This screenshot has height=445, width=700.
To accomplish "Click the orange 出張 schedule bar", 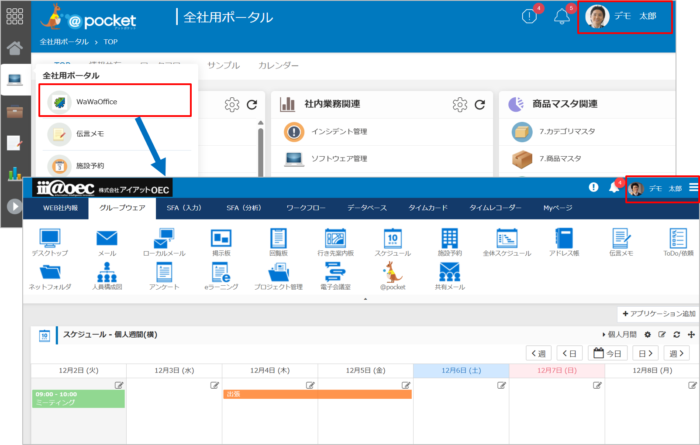I will click(x=317, y=394).
